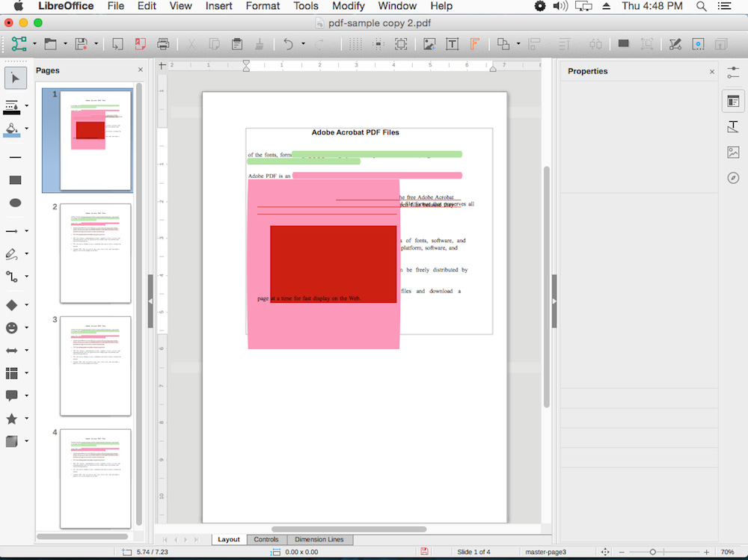The width and height of the screenshot is (748, 560).
Task: Select the arrow Select tool
Action: coord(15,79)
